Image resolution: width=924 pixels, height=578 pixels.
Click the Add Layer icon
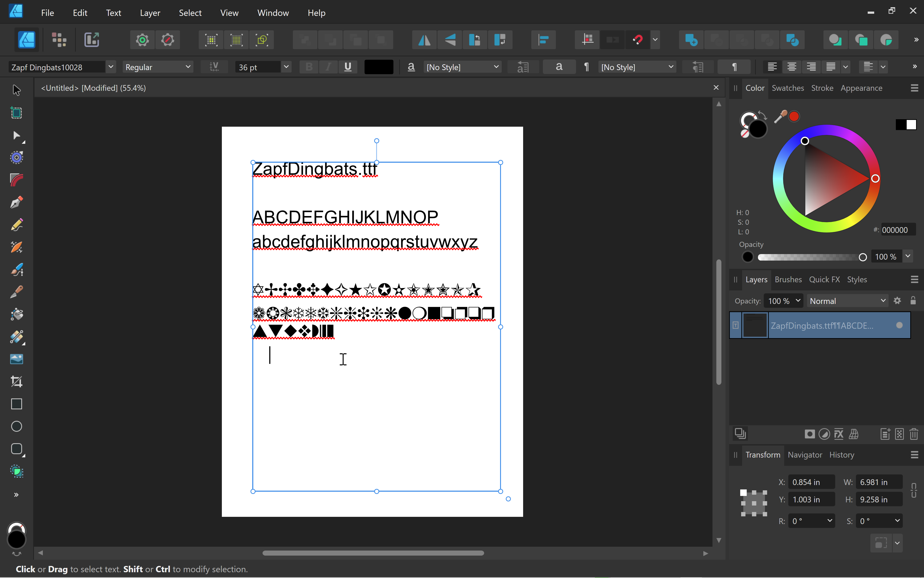tap(885, 434)
